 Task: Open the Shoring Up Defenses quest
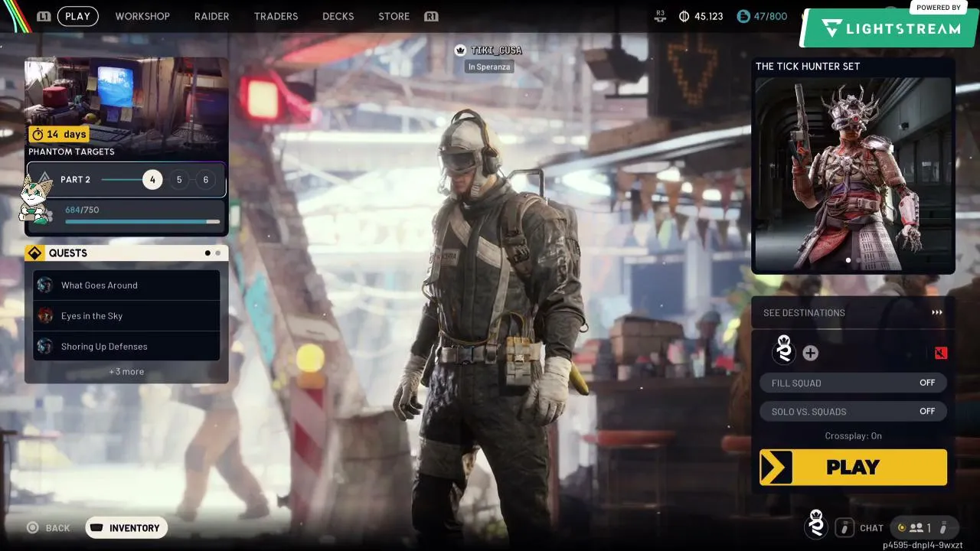(126, 346)
